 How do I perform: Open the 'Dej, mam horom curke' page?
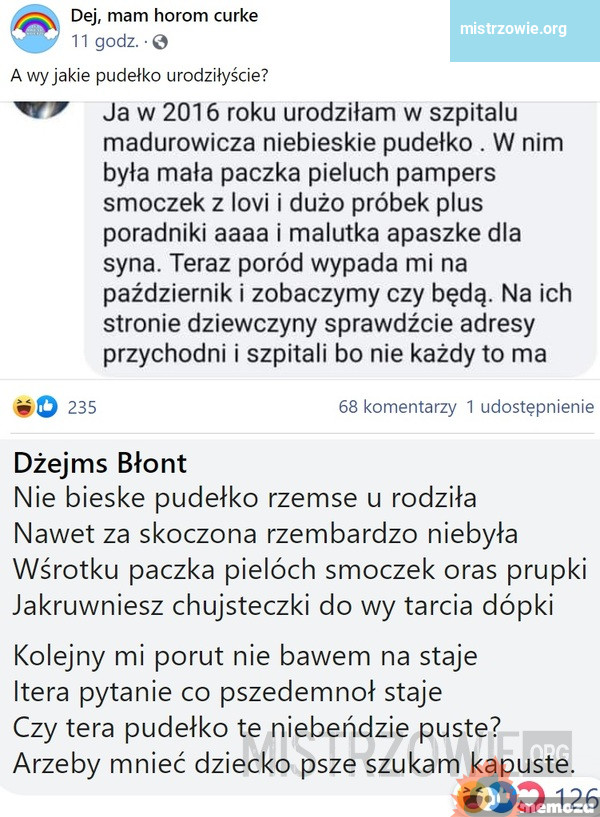click(x=165, y=15)
